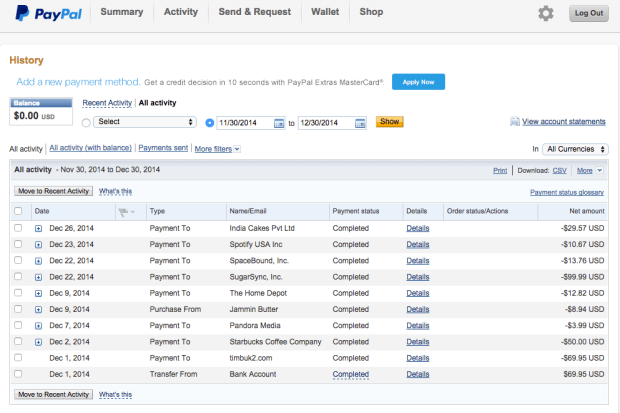Click the Payments sent filter link

click(x=163, y=148)
